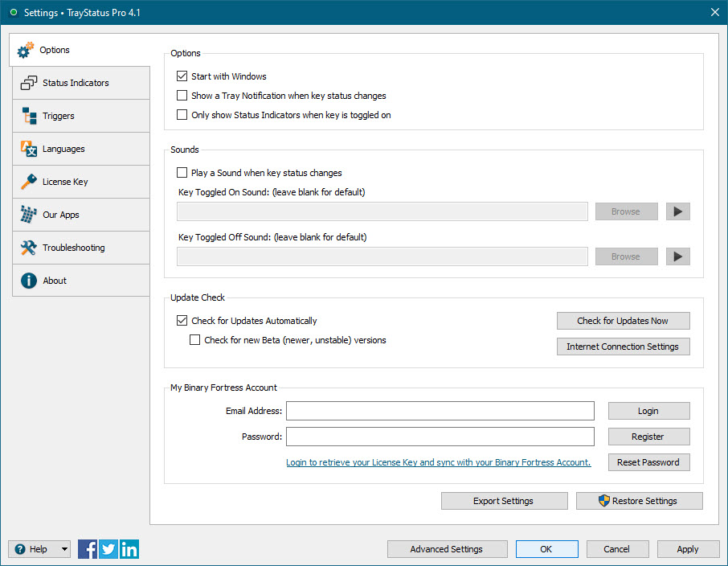Click the Apply button
The image size is (728, 566).
tap(688, 549)
